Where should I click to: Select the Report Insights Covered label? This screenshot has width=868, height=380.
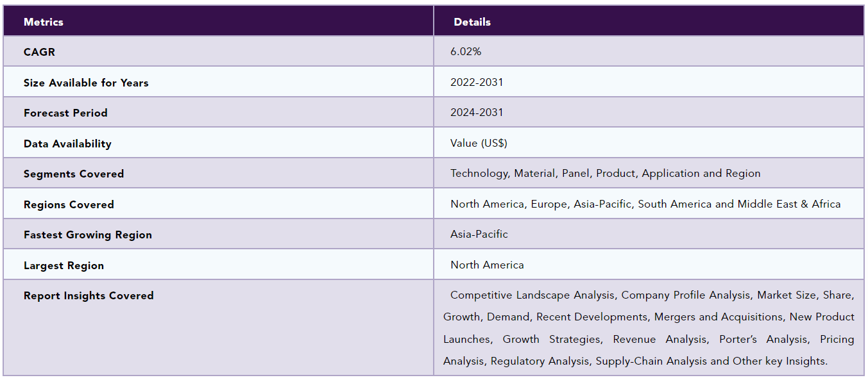coord(89,295)
